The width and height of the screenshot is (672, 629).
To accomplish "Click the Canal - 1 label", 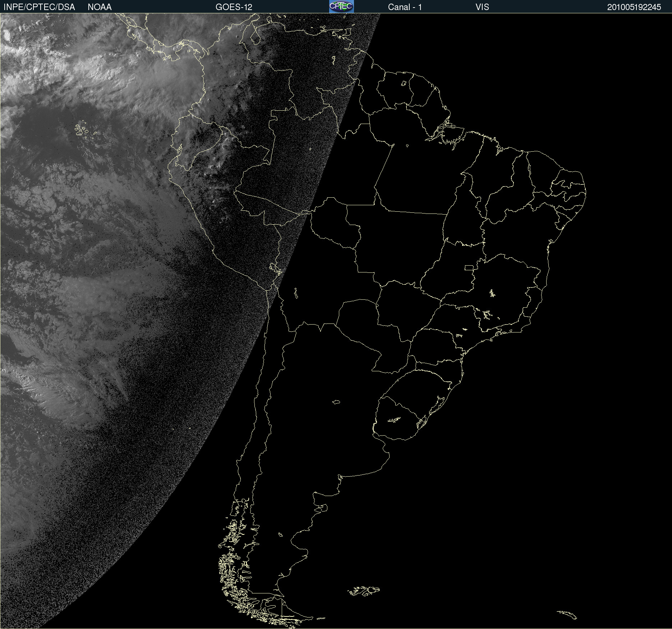I will pyautogui.click(x=405, y=7).
